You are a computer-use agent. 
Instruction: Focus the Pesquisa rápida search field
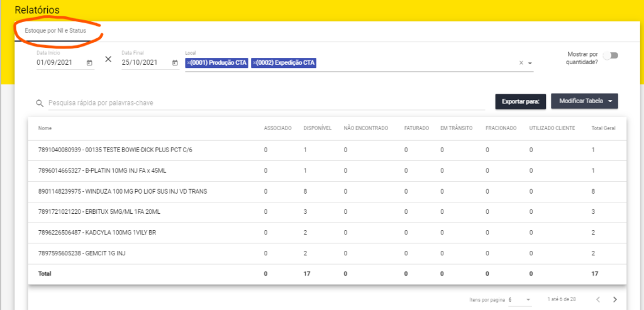pos(264,102)
